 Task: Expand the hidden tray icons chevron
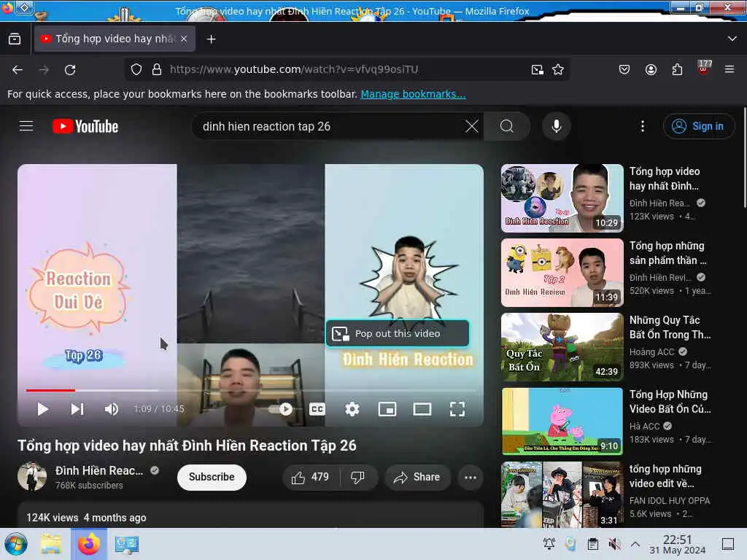[635, 544]
